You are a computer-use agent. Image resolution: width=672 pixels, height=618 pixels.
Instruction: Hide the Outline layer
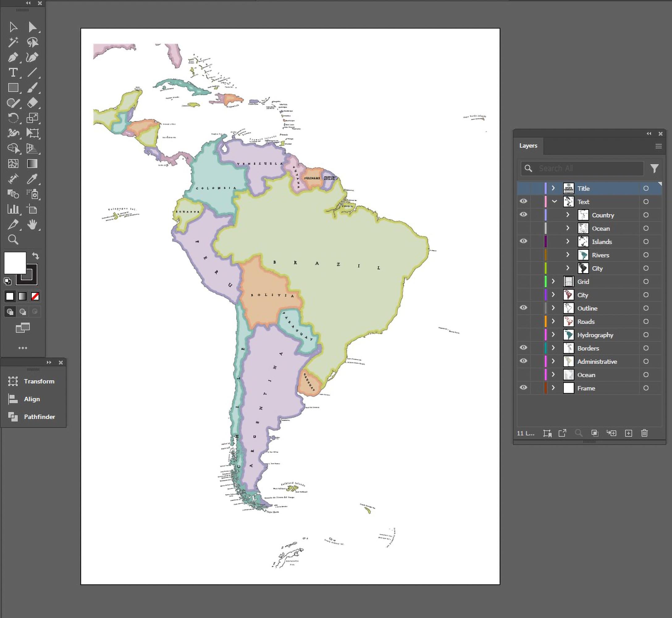click(523, 308)
